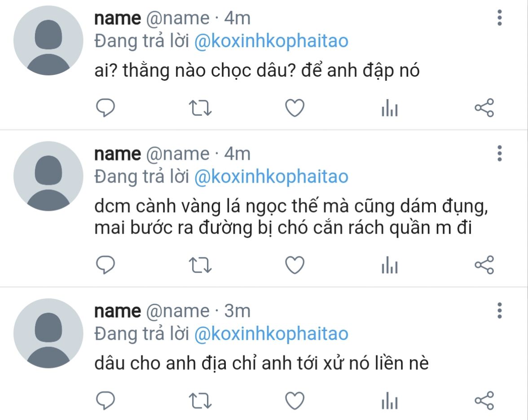528x420 pixels.
Task: View analytics for 'dâu cho anh địa chỉ' tweet
Action: (390, 401)
